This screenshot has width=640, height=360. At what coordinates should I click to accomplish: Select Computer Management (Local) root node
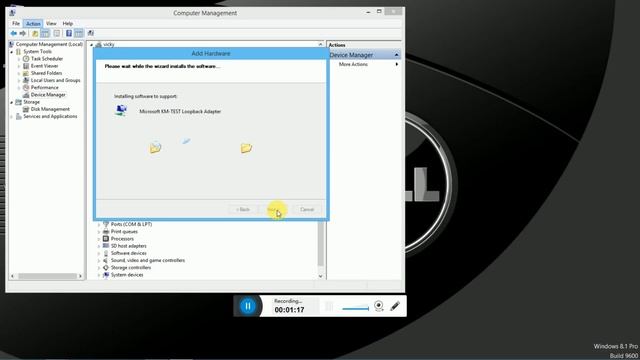point(49,44)
